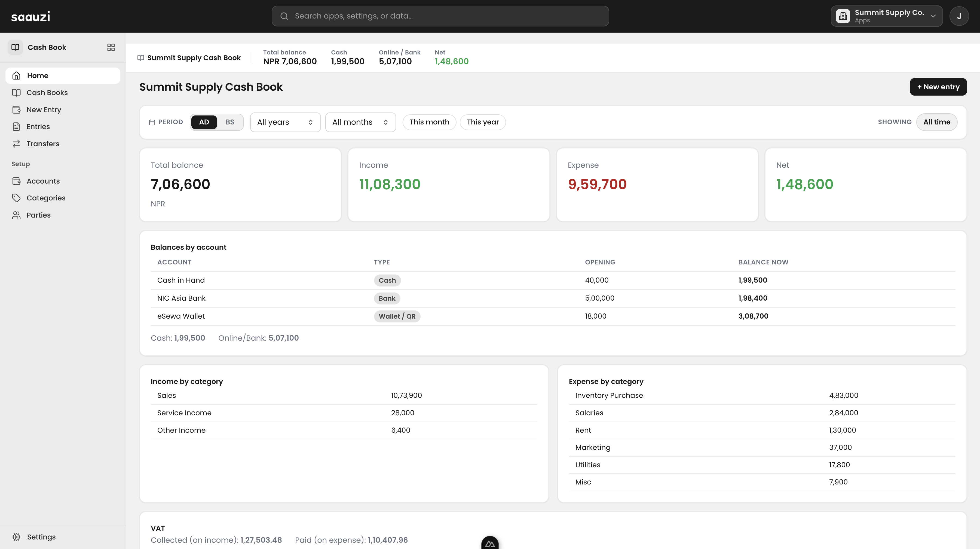Click the All time showing pill

coord(937,122)
